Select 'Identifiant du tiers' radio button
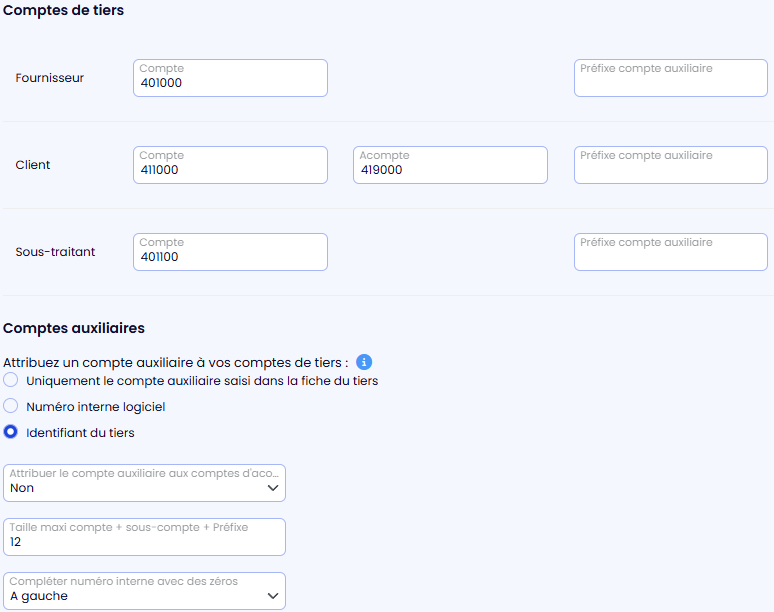This screenshot has height=612, width=774. [11, 433]
